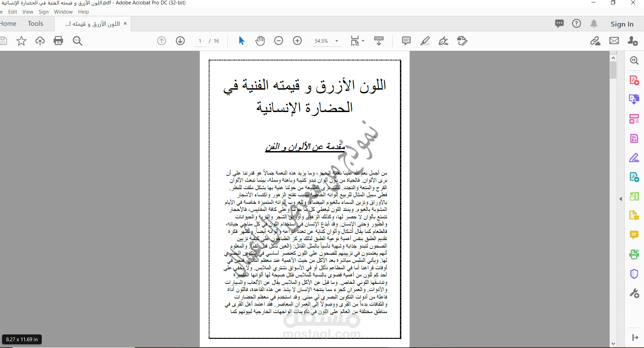Open the search zoom tool in side panel
The image size is (644, 348).
pos(634,60)
